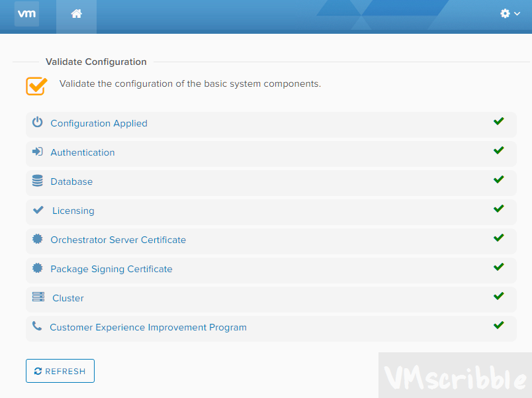This screenshot has width=532, height=398.
Task: Click the Package Signing Certificate badge icon
Action: [x=37, y=268]
